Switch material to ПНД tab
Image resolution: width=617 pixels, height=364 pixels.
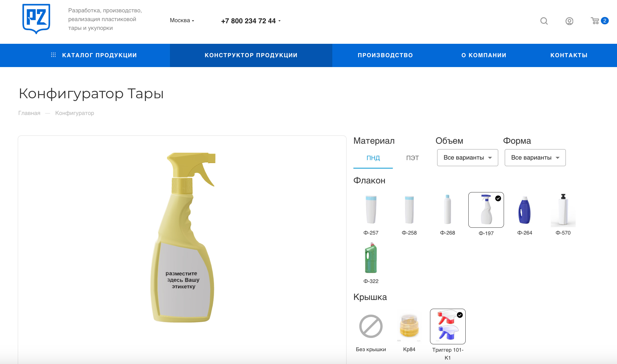pos(373,158)
